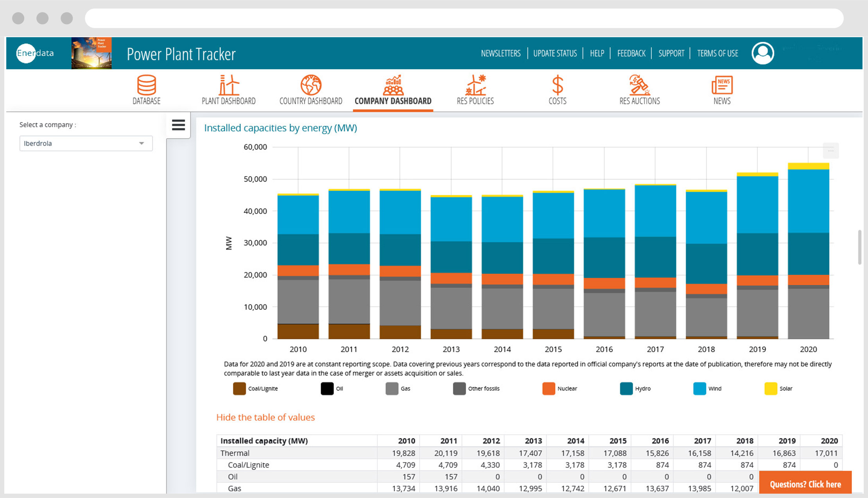The image size is (868, 498).
Task: Click the user profile avatar icon
Action: pos(762,53)
